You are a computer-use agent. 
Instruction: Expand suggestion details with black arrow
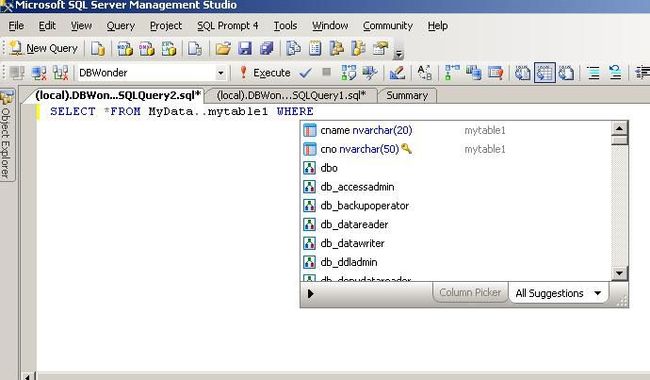pos(310,294)
